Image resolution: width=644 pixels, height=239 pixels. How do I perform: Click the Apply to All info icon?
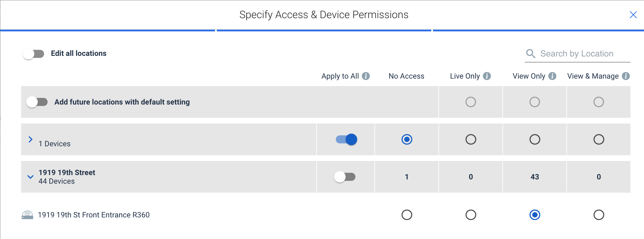(x=366, y=76)
